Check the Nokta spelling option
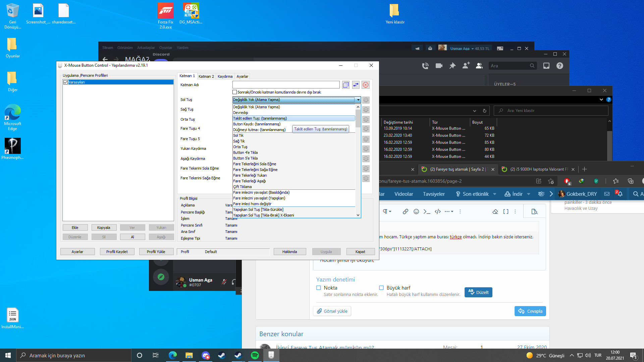 319,288
